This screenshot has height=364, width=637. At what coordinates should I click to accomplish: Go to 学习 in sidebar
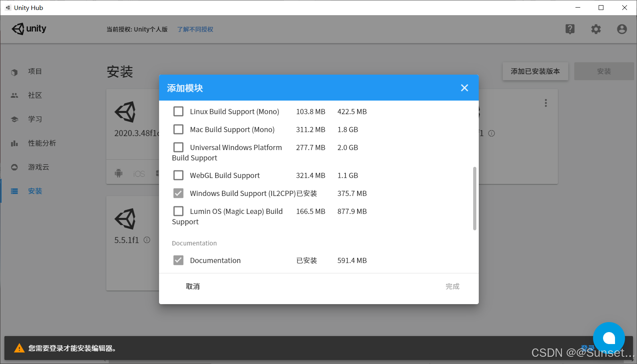tap(35, 119)
